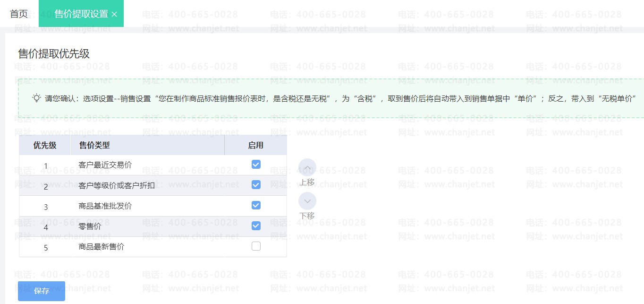Select the 客户等级价或客户折扣 row
Screen dimensions: 644x304
(153, 185)
